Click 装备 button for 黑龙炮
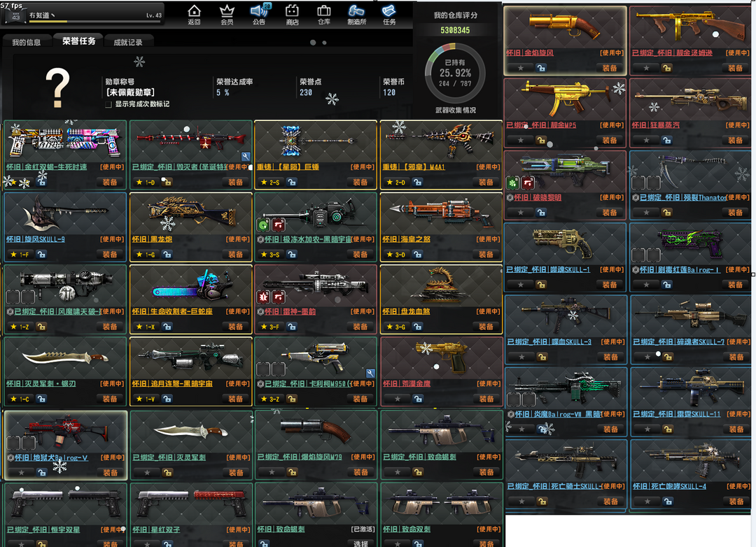The image size is (756, 547). (x=236, y=255)
